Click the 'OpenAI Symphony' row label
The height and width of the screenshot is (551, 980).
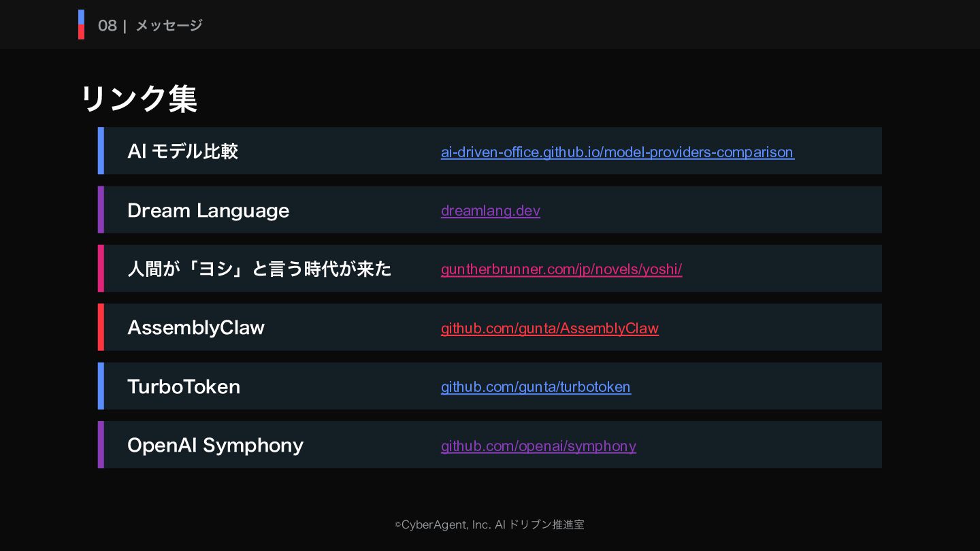pos(215,445)
